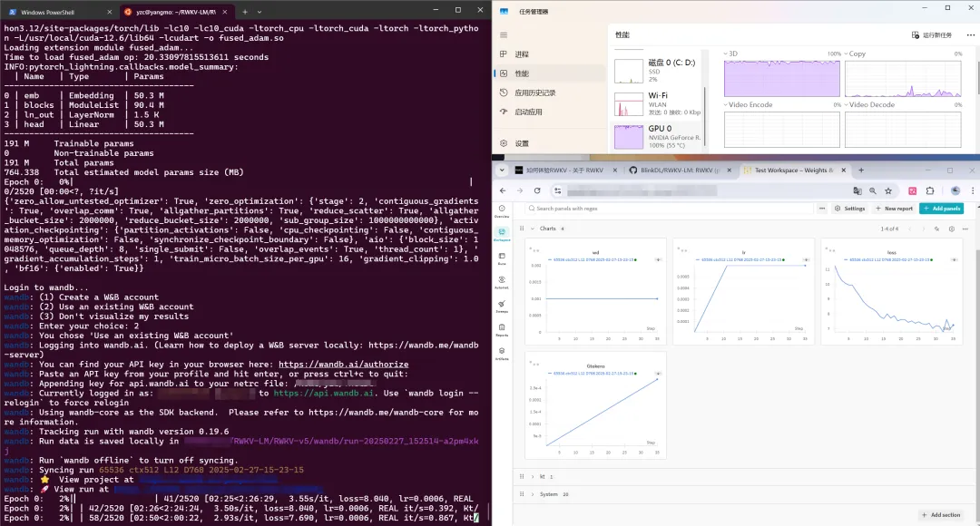Image resolution: width=980 pixels, height=526 pixels.
Task: Select Wi-Fi in Task Manager performance list
Action: 658,103
